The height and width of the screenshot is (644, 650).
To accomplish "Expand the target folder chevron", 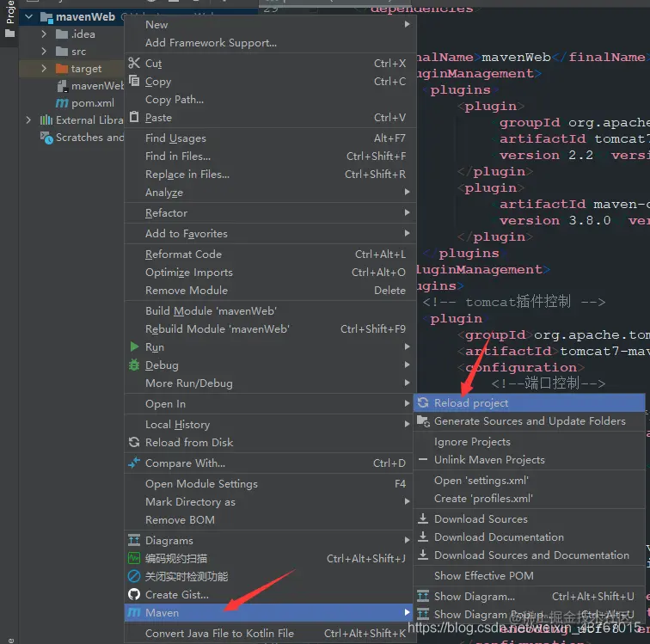I will 44,68.
